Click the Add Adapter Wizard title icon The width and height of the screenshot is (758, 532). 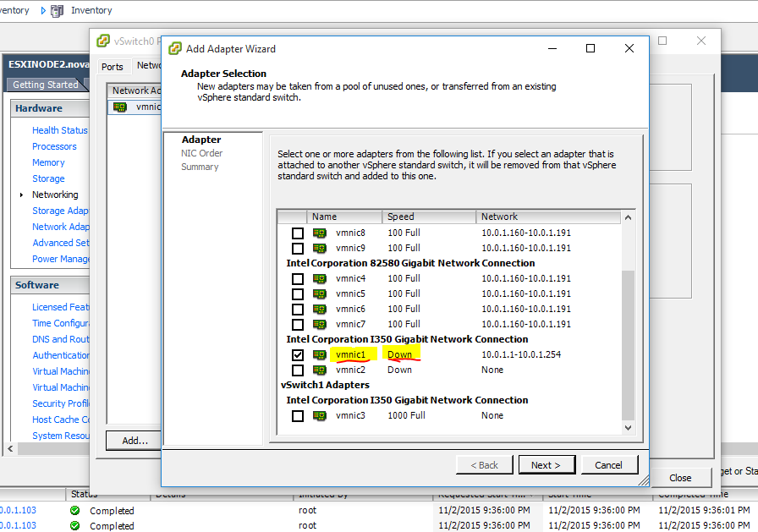tap(175, 49)
